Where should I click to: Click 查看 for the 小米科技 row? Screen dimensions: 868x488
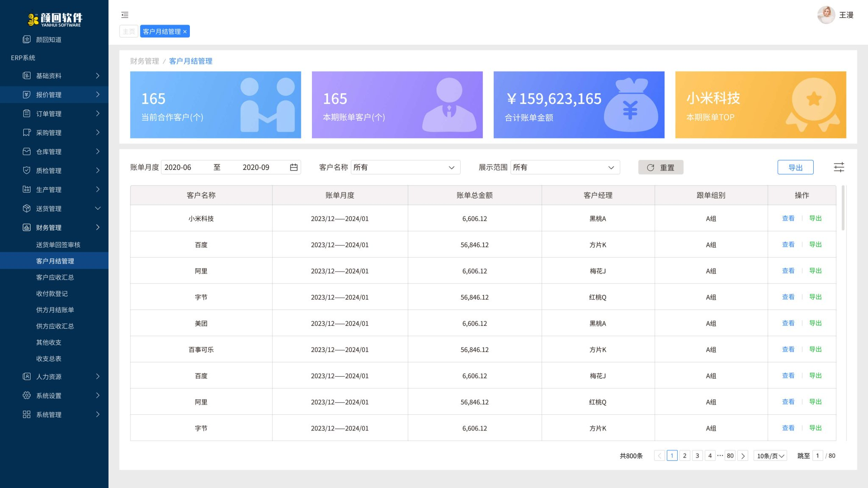[788, 218]
